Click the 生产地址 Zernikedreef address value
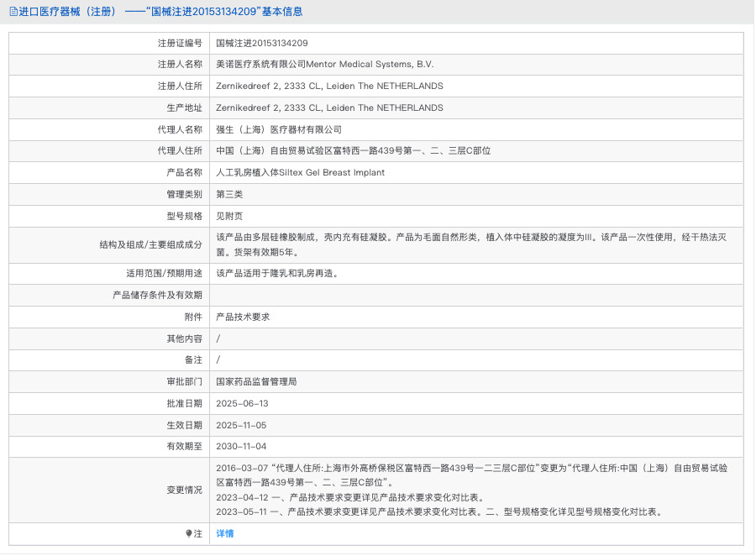 coord(329,108)
